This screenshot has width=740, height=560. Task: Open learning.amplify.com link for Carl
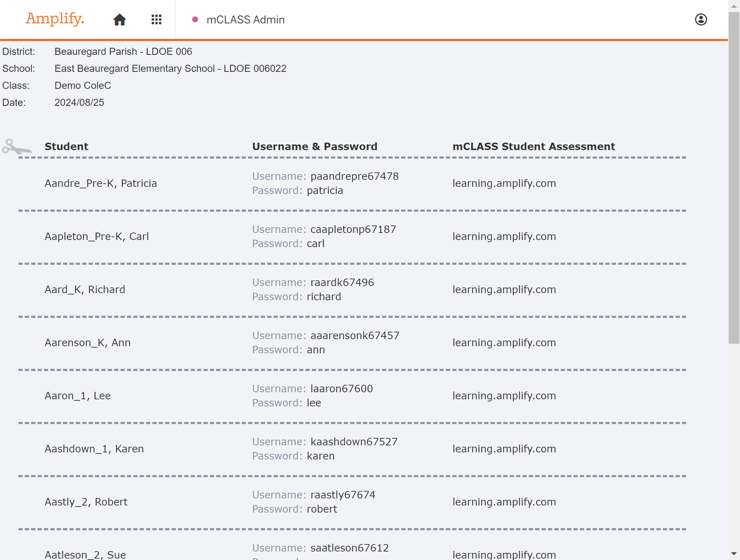(504, 236)
